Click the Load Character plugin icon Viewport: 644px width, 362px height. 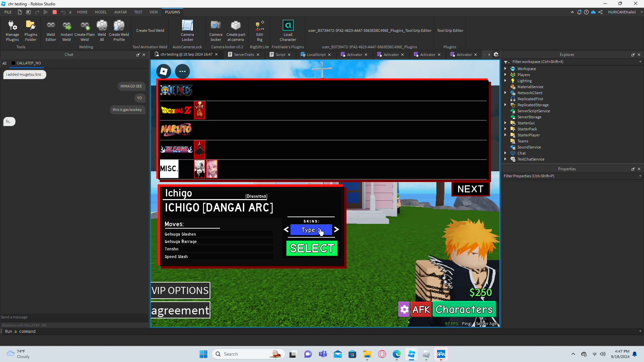click(288, 31)
